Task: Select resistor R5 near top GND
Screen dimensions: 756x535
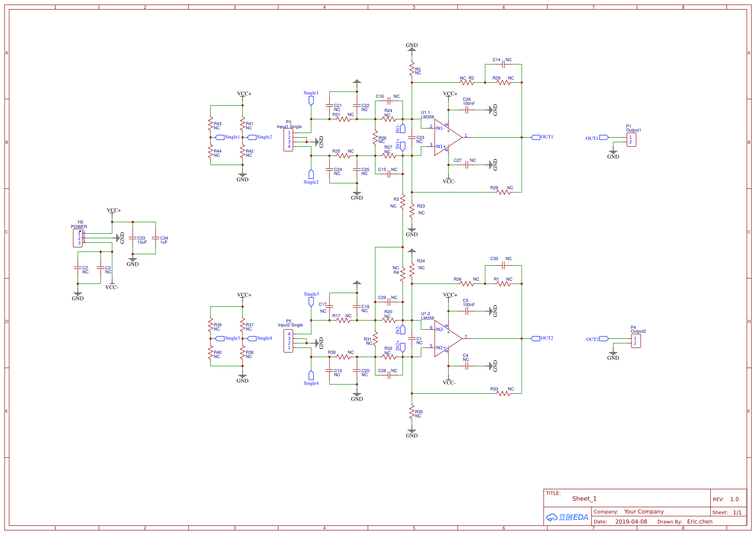Action: pyautogui.click(x=412, y=69)
